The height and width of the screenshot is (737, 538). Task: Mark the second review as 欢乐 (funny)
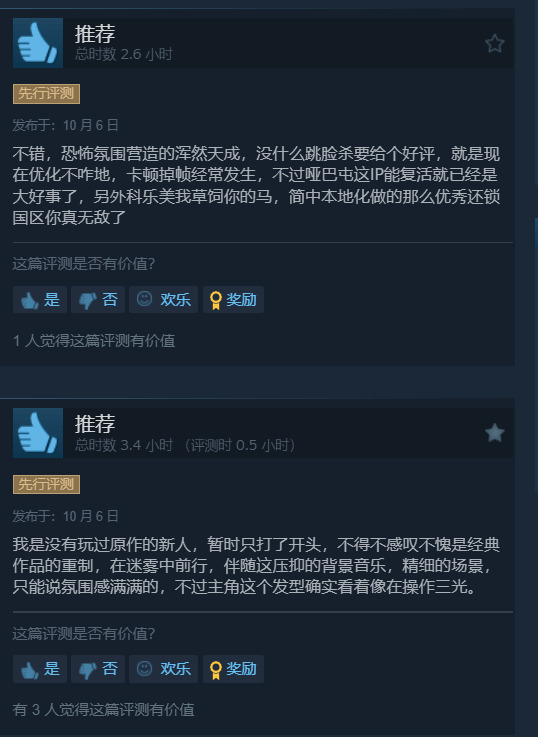(164, 668)
